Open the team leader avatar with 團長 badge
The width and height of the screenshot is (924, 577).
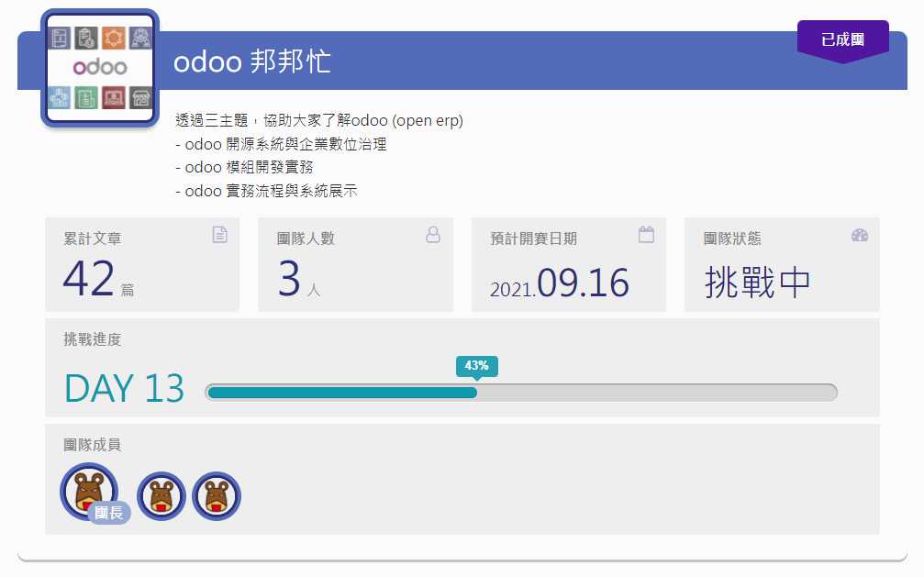click(88, 491)
